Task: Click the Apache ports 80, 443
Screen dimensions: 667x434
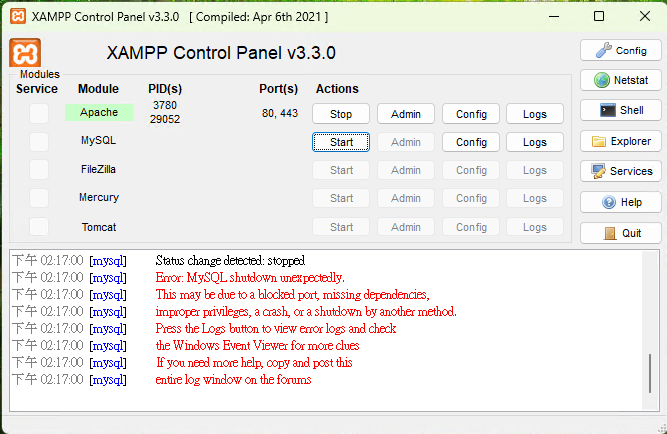Action: click(x=280, y=113)
